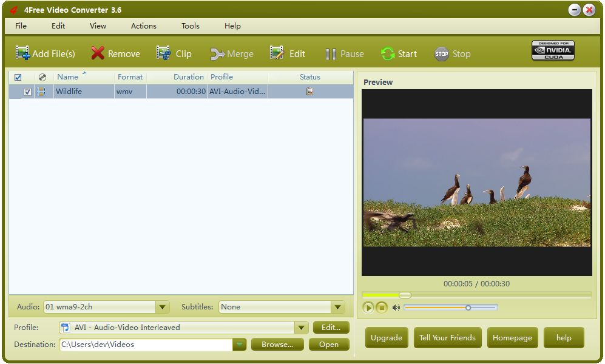Open the File menu

coord(21,26)
